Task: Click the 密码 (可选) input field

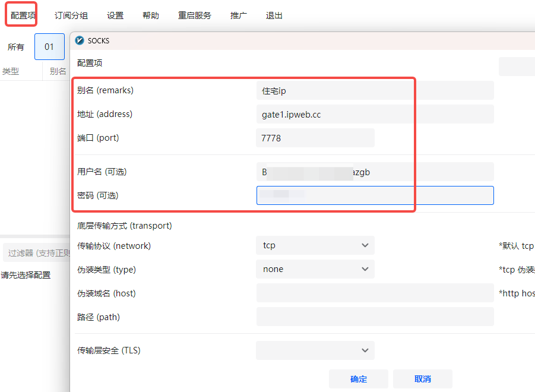Action: pos(375,195)
